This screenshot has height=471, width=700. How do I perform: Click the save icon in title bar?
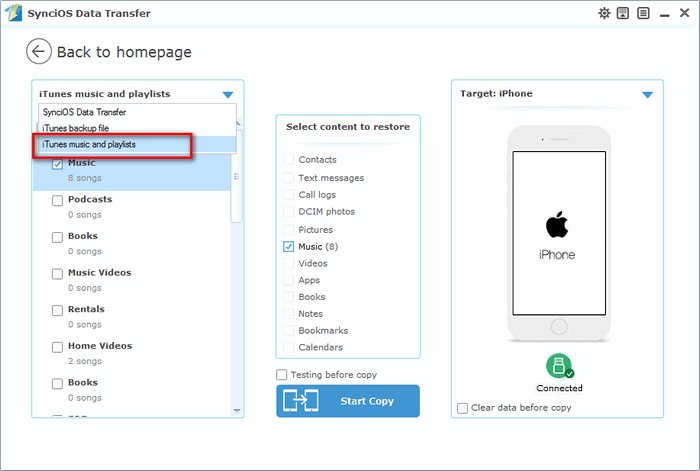[x=623, y=13]
